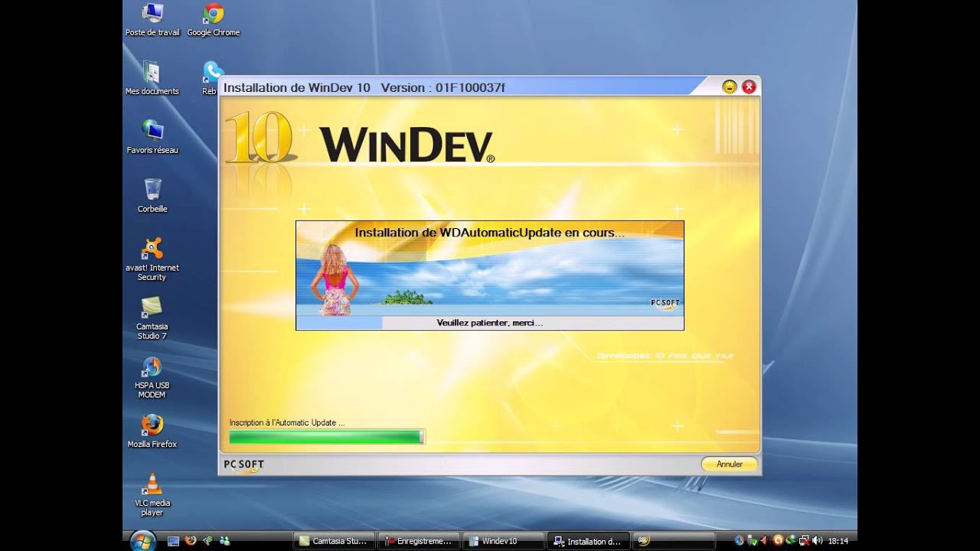Click Show Desktop quick launch icon
The image size is (980, 551).
click(174, 541)
